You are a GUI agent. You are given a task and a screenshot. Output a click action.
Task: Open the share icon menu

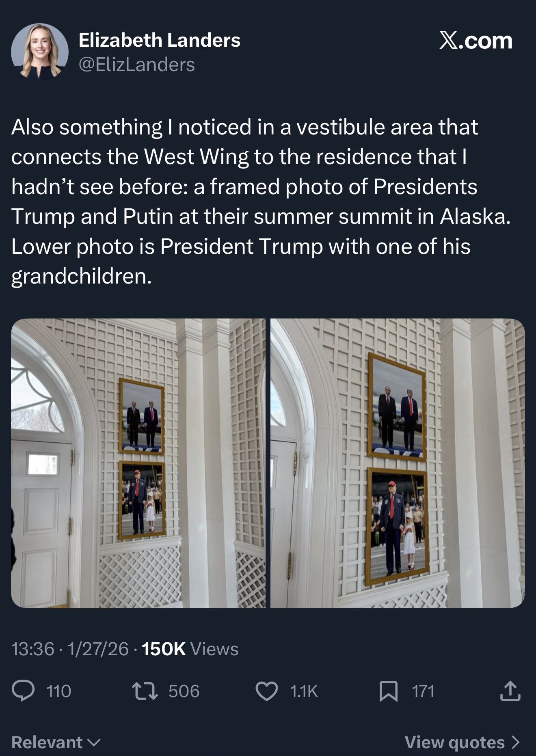[x=510, y=691]
